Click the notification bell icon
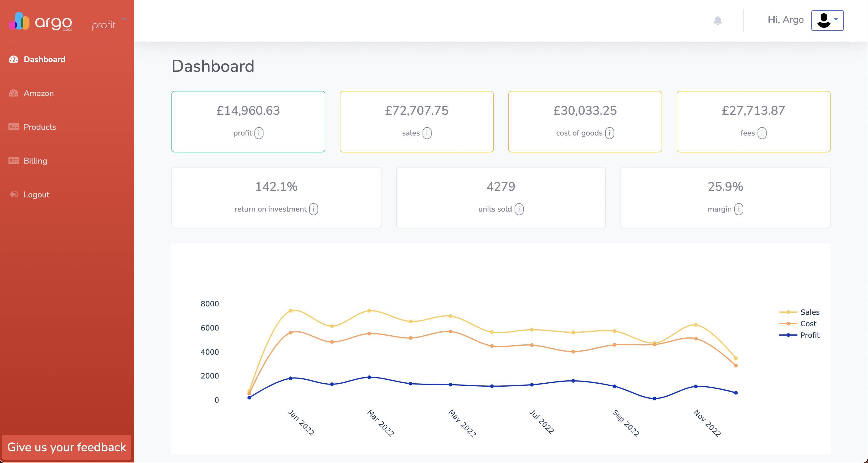The height and width of the screenshot is (463, 868). 717,21
